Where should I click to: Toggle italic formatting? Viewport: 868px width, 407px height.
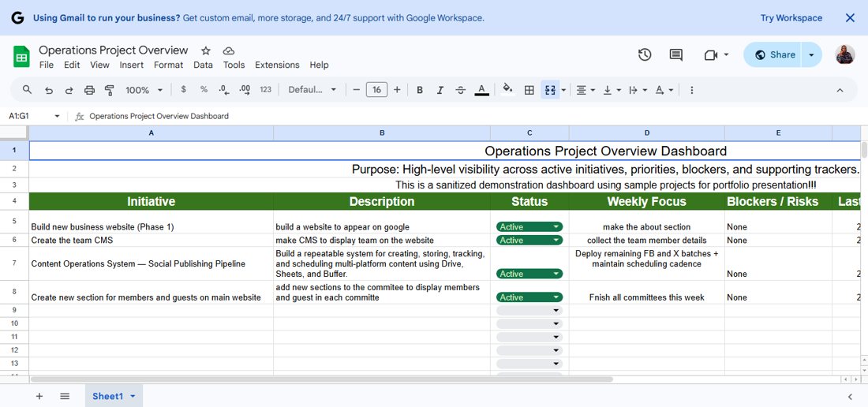[440, 90]
